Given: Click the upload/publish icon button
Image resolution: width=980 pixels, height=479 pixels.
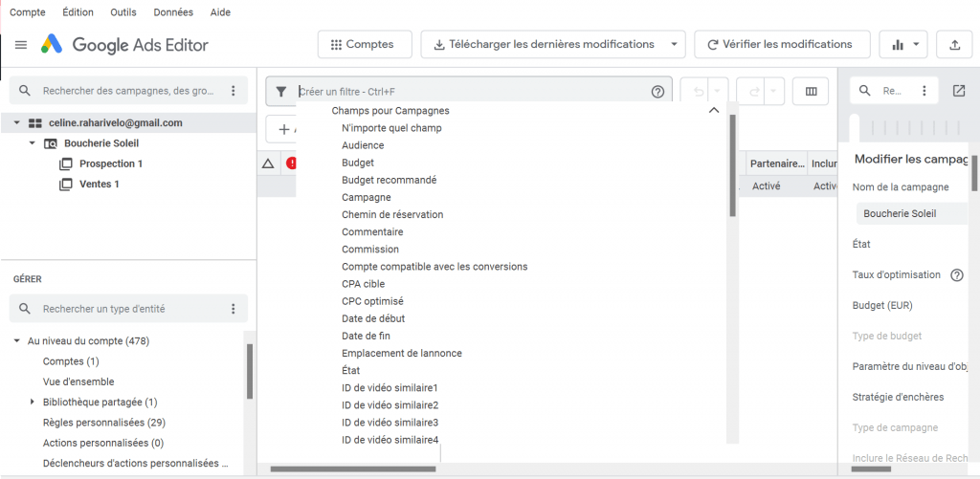Looking at the screenshot, I should pos(954,44).
